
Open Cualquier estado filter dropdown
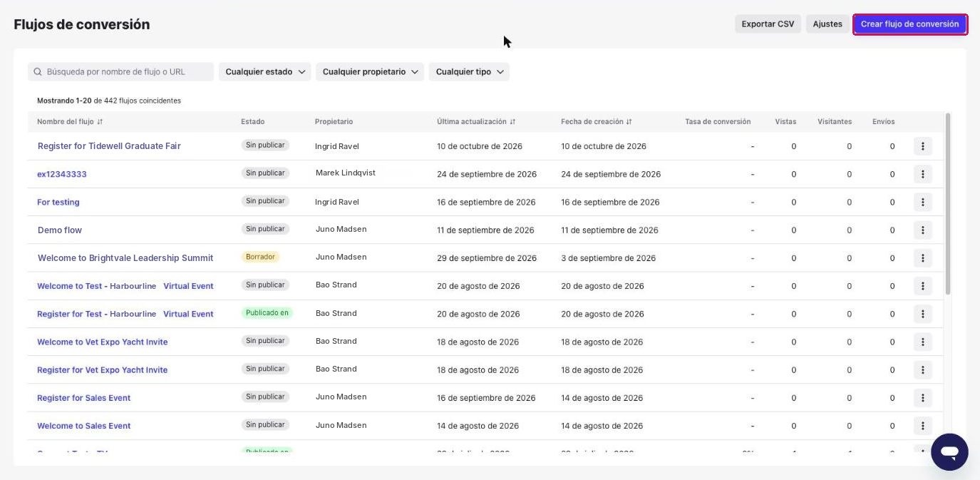[265, 72]
